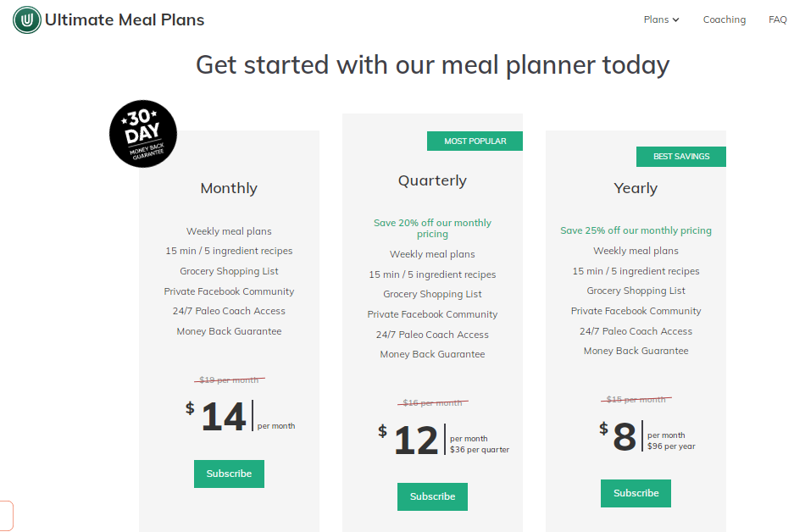The height and width of the screenshot is (532, 794).
Task: Click the Most Popular badge
Action: click(475, 141)
